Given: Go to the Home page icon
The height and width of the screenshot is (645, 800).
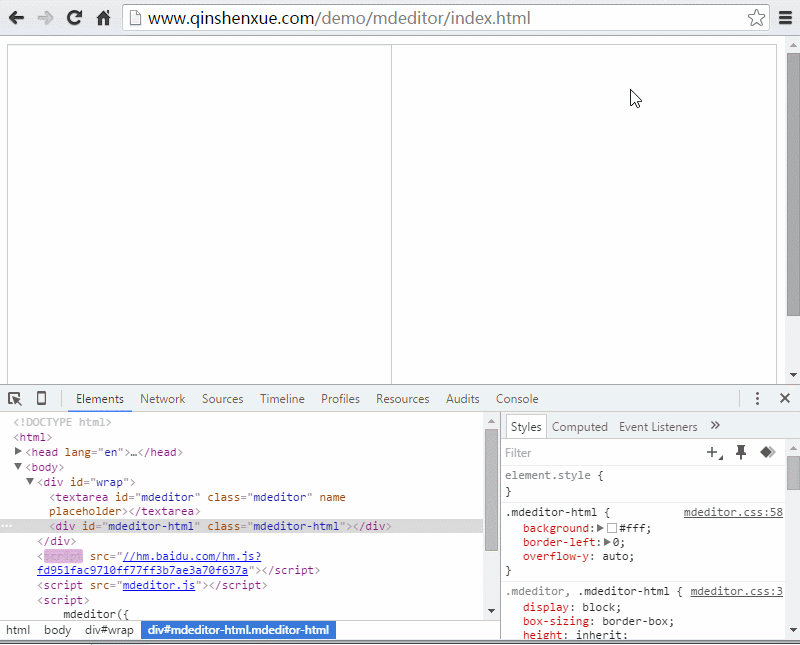Looking at the screenshot, I should click(x=104, y=18).
